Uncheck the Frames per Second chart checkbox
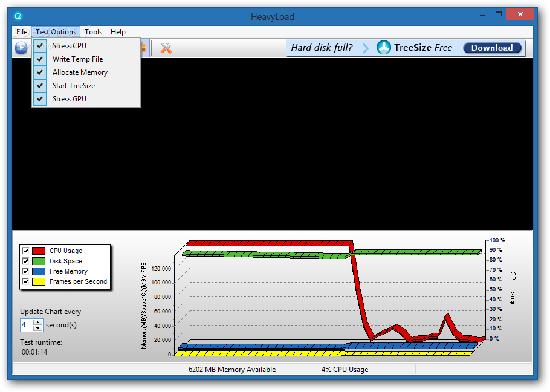 tap(25, 281)
